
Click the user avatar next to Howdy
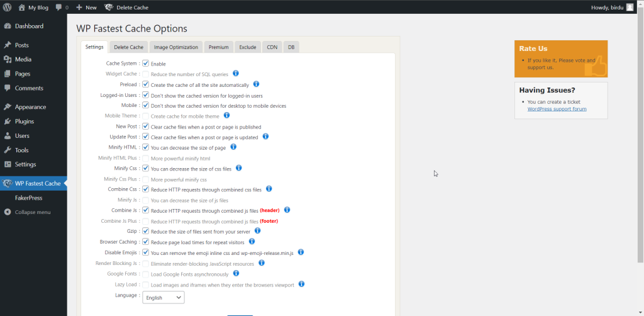pyautogui.click(x=630, y=8)
